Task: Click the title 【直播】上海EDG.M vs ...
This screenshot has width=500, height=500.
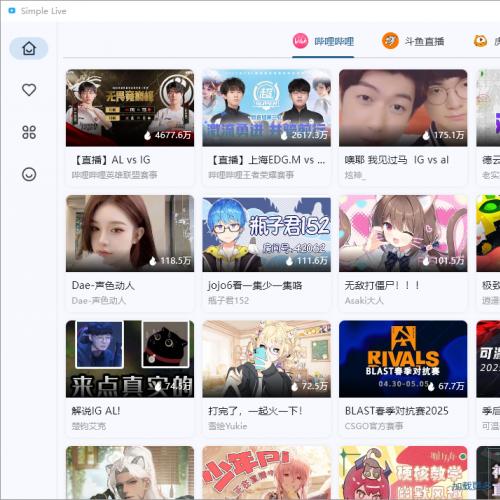Action: click(x=267, y=160)
